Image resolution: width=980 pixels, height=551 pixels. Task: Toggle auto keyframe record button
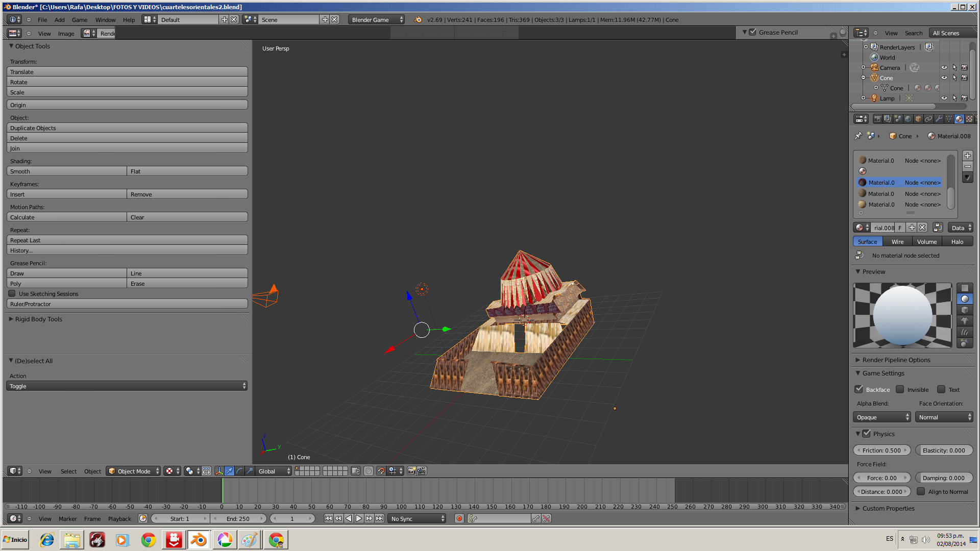pyautogui.click(x=459, y=518)
